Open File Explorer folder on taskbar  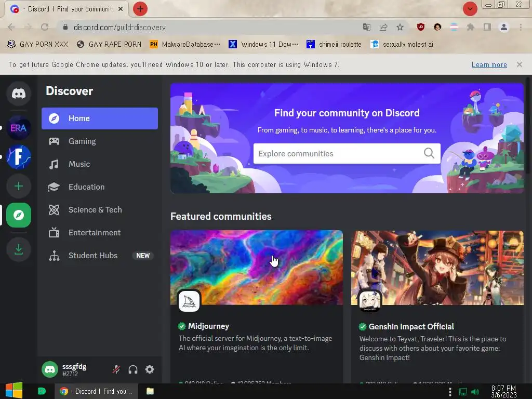coord(150,391)
